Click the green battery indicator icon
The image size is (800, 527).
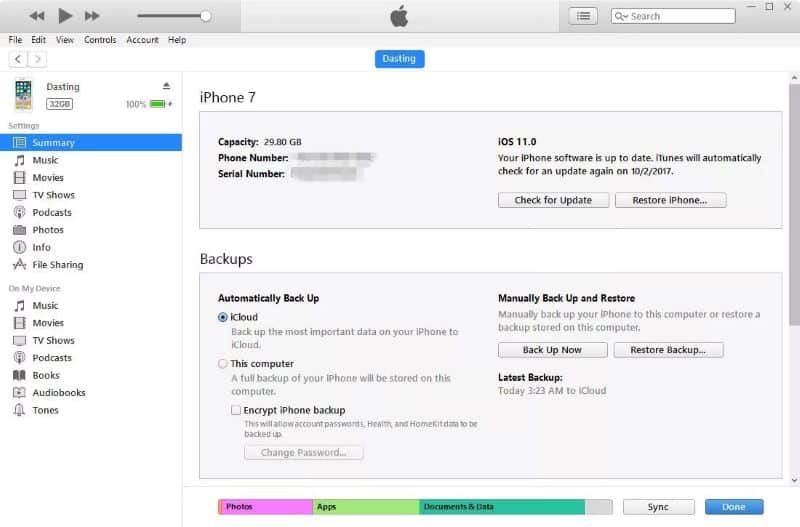tap(158, 104)
